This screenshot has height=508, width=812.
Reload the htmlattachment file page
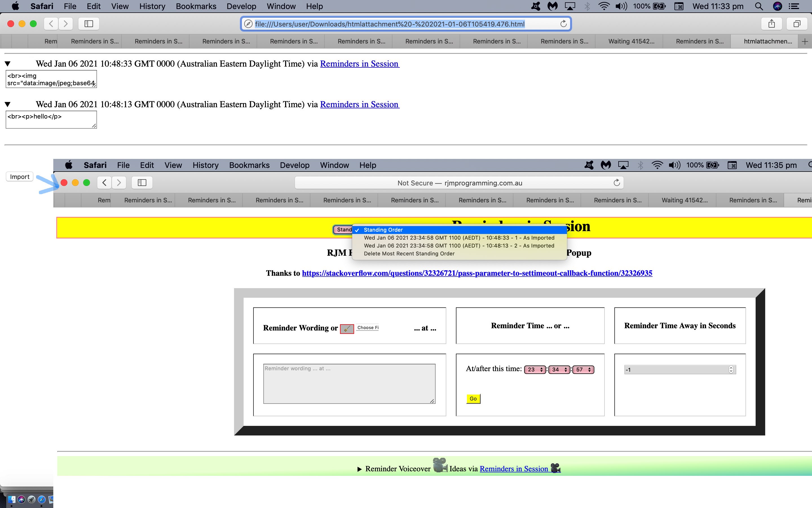(563, 23)
